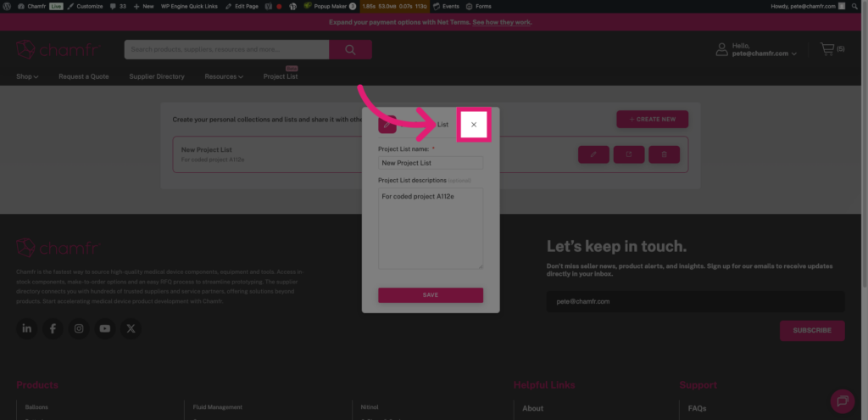
Task: Open WP Engine Quick Links
Action: 189,6
